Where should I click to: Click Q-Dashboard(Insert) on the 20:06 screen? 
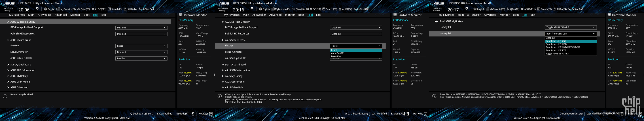pos(142,114)
